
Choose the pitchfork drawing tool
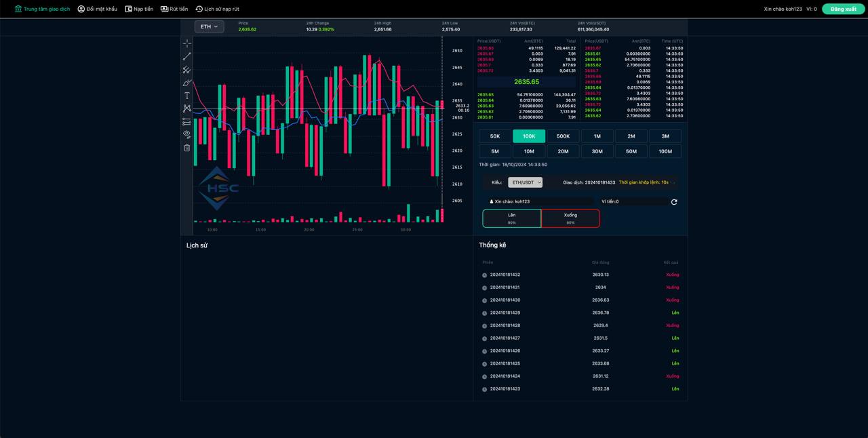pos(186,70)
